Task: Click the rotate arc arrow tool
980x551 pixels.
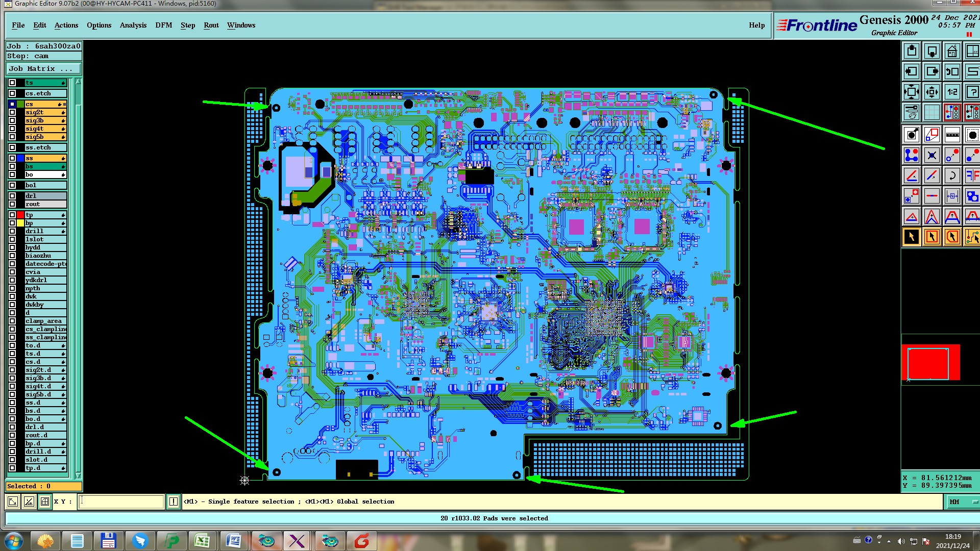Action: [952, 176]
